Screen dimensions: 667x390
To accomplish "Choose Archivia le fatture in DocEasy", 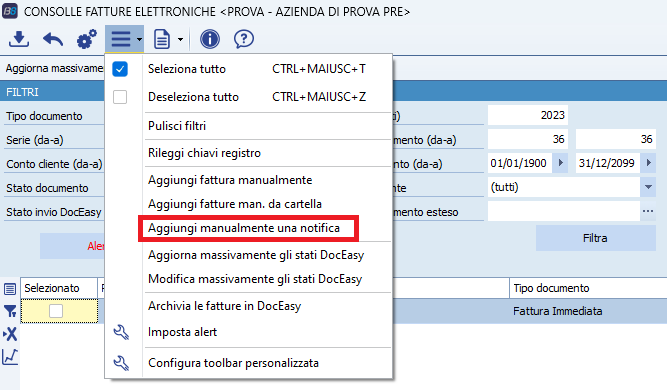I will coord(224,306).
